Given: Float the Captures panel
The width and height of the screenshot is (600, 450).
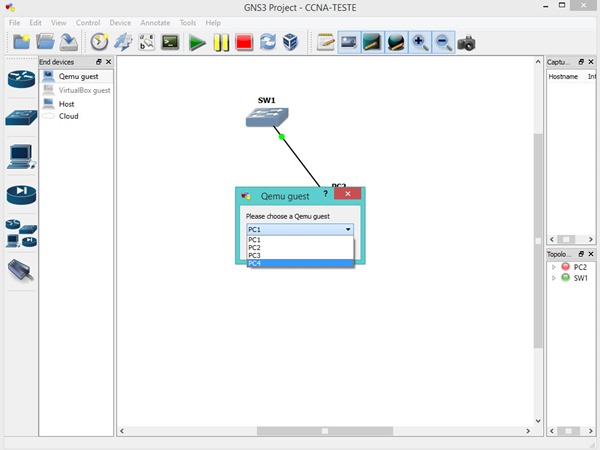Looking at the screenshot, I should (581, 62).
